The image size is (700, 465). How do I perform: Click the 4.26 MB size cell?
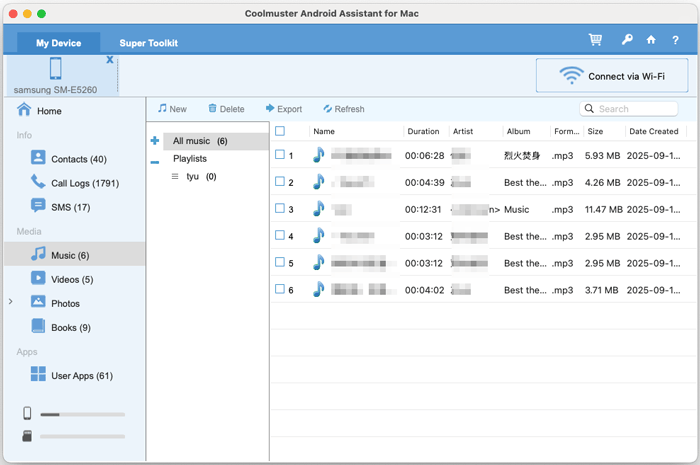click(x=602, y=183)
